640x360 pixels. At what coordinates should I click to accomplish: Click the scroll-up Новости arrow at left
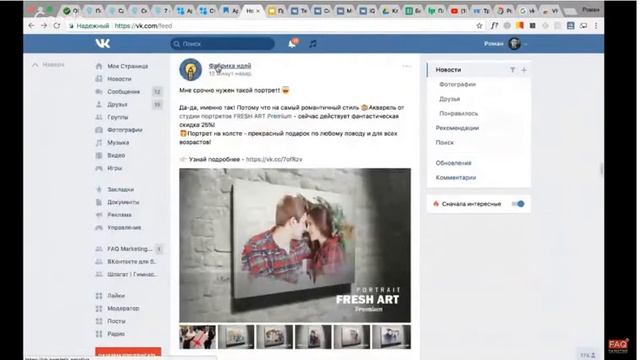coord(36,64)
